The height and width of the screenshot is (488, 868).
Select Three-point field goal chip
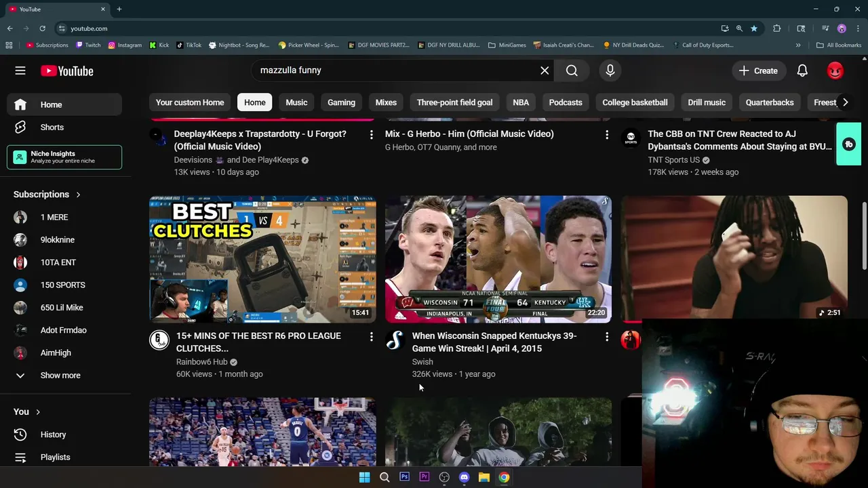(x=454, y=102)
